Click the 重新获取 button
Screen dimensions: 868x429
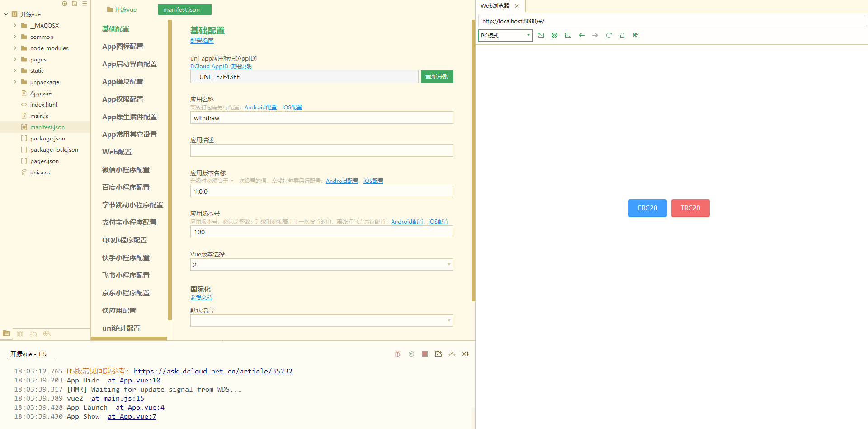point(437,77)
